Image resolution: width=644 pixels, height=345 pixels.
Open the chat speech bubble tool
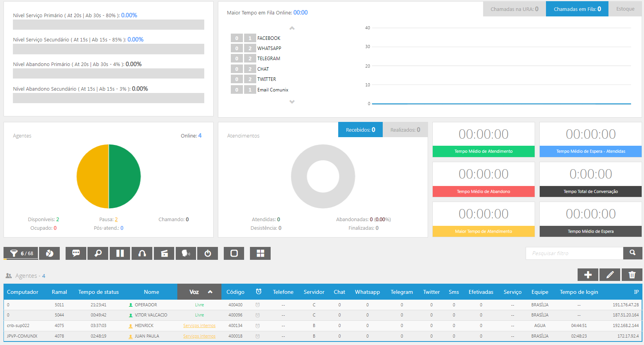76,253
